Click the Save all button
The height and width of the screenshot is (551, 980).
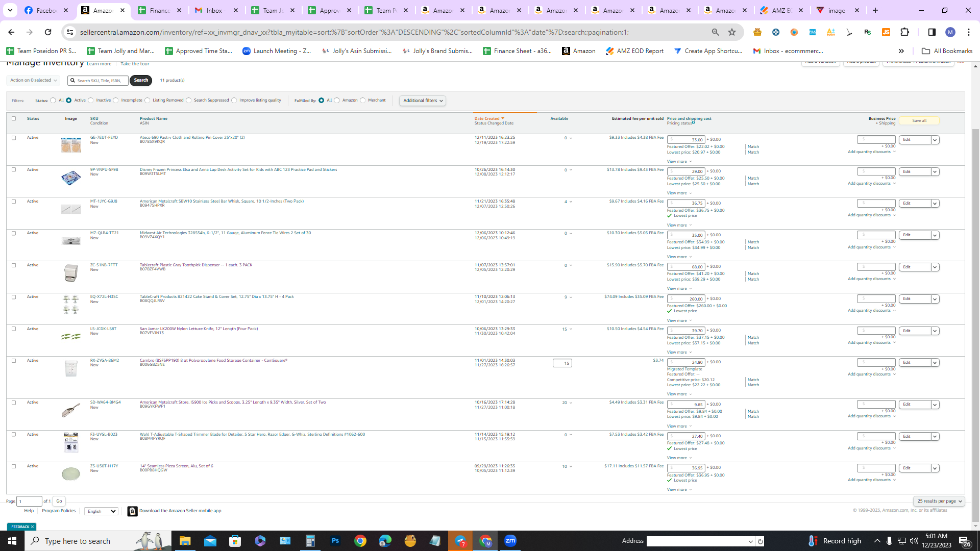coord(919,120)
